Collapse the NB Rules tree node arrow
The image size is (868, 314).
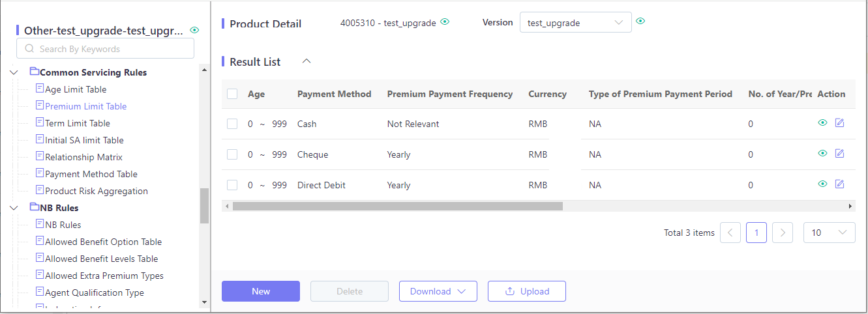click(14, 208)
